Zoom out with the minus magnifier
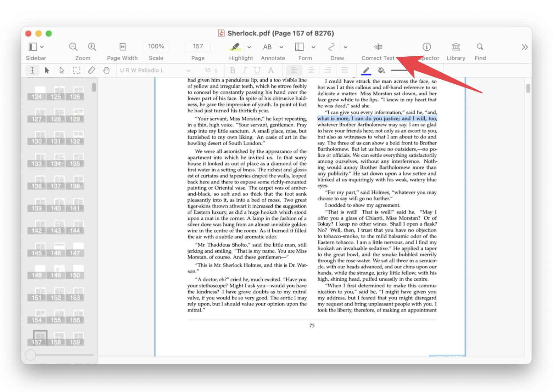The height and width of the screenshot is (392, 553). coord(73,46)
